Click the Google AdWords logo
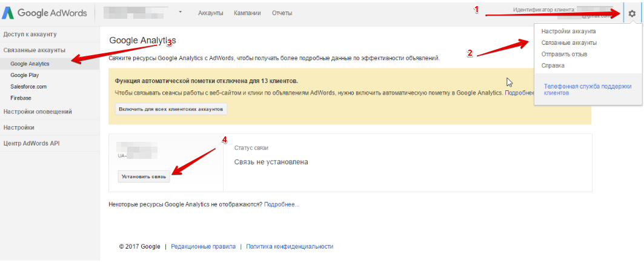Screen dimensions: 644x268 click(x=45, y=13)
